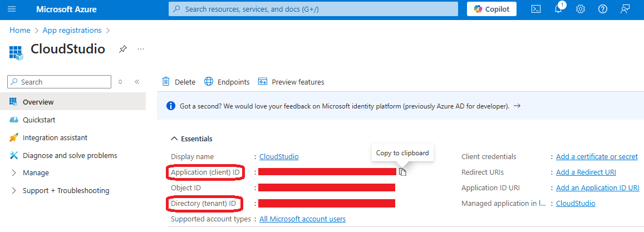Copy the Application (client) ID to clipboard
The width and height of the screenshot is (644, 232).
point(402,172)
